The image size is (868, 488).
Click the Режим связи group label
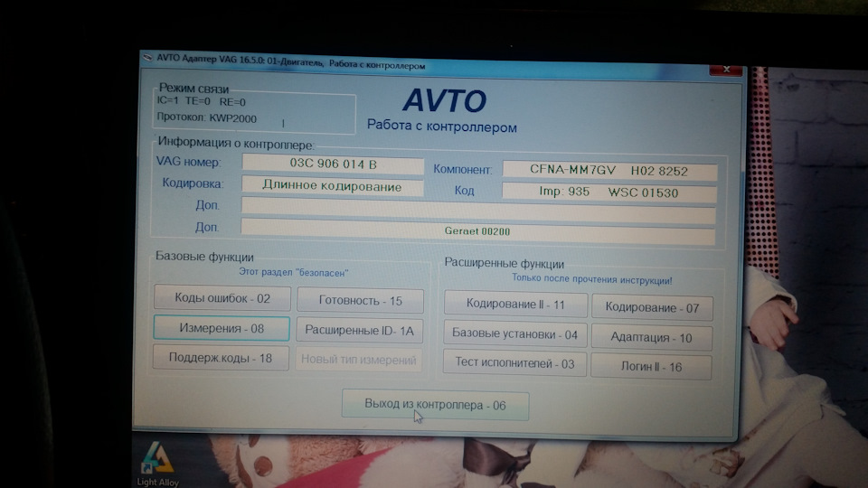(x=193, y=88)
